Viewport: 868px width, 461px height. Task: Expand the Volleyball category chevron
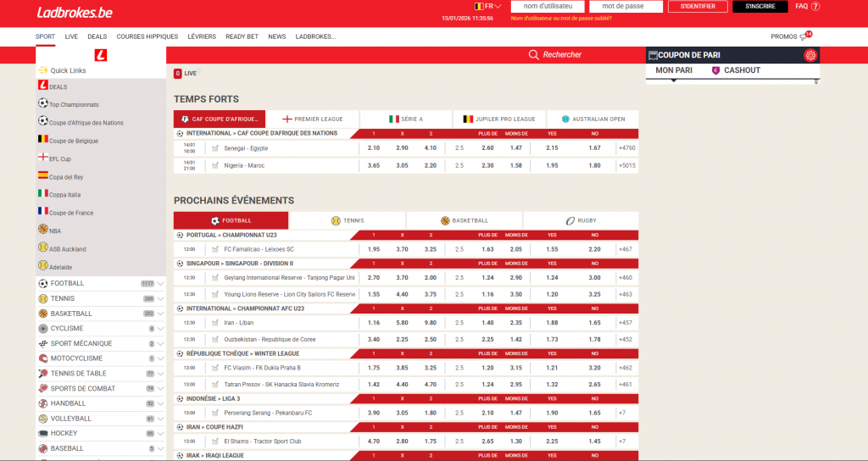click(160, 419)
